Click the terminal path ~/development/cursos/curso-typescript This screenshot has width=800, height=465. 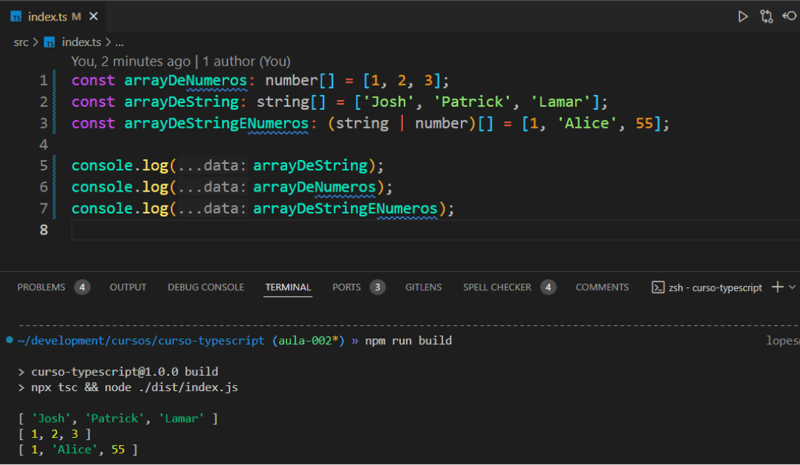(141, 340)
